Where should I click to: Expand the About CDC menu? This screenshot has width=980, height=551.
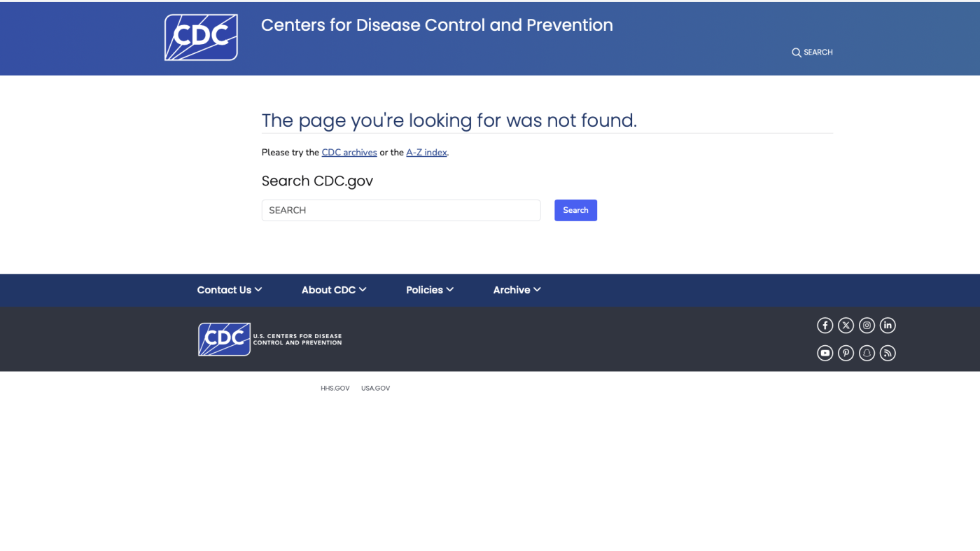pyautogui.click(x=333, y=290)
